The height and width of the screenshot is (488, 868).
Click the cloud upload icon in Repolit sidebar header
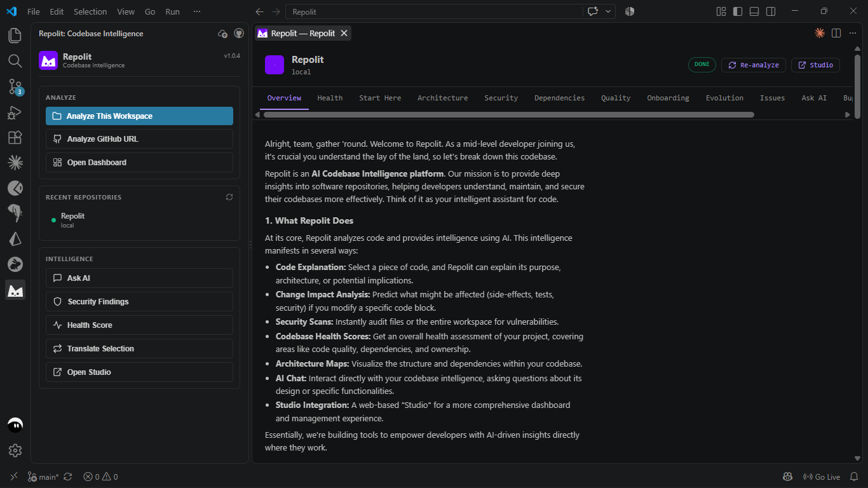222,34
